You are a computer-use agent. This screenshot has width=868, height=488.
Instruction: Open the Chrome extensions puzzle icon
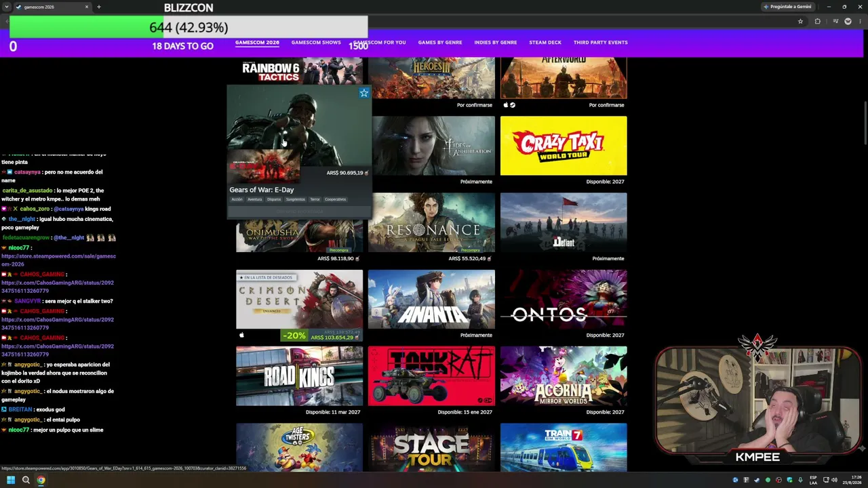click(x=817, y=21)
